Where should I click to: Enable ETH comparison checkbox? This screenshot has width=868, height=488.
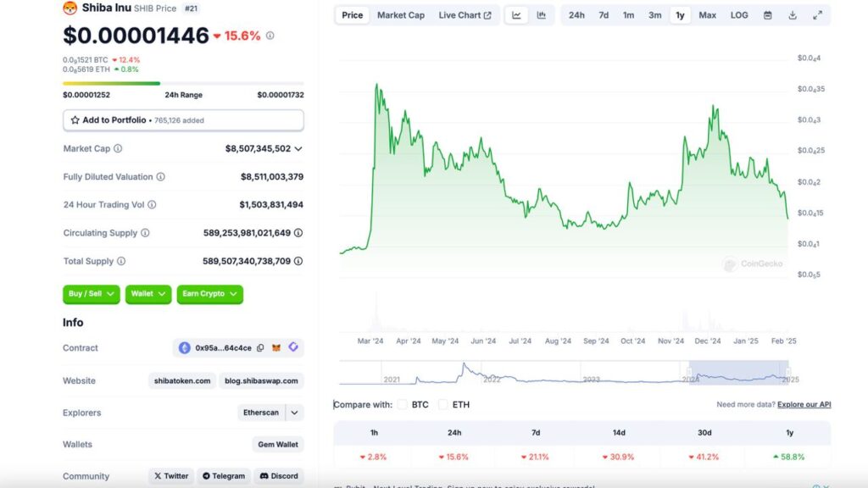(x=442, y=404)
